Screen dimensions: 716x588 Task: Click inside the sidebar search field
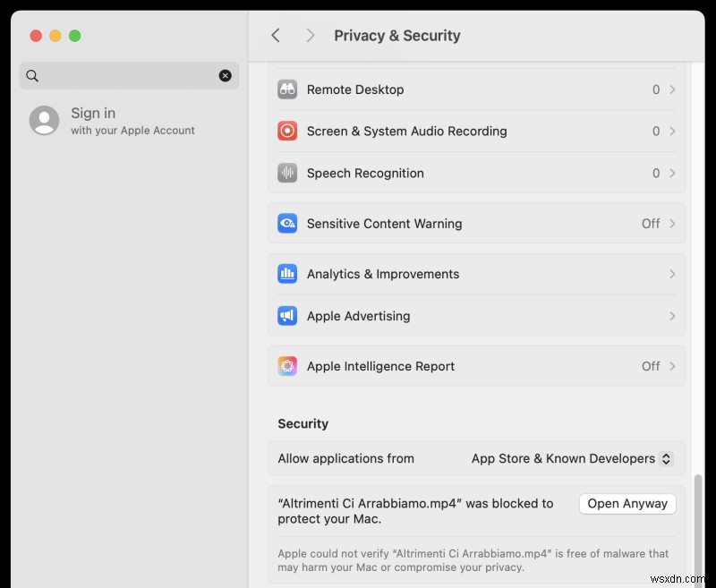[x=129, y=76]
